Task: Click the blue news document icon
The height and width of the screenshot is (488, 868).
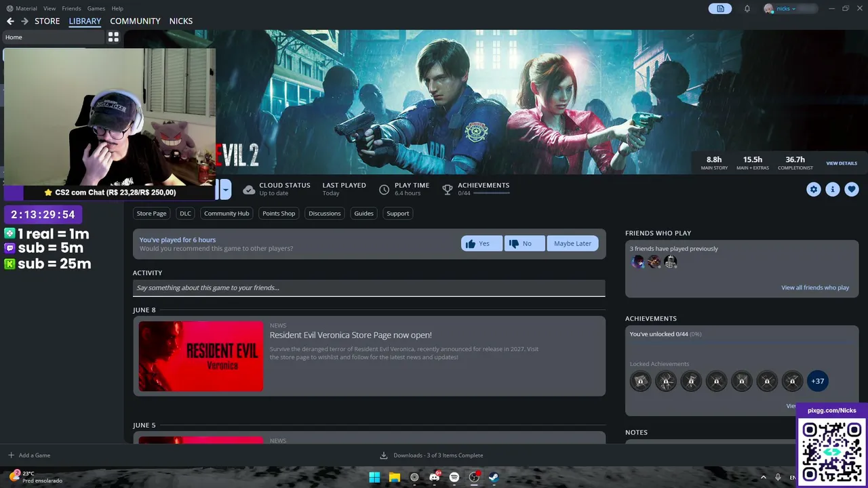Action: click(x=720, y=9)
